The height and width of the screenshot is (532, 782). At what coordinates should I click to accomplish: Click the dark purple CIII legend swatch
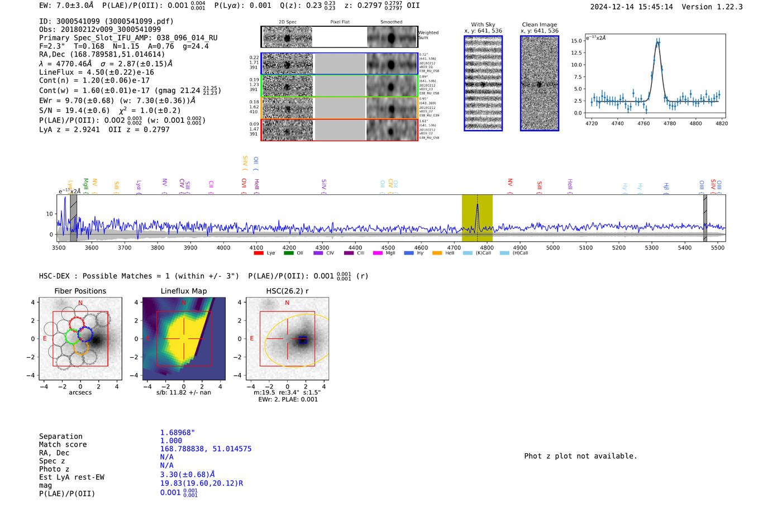click(x=349, y=253)
